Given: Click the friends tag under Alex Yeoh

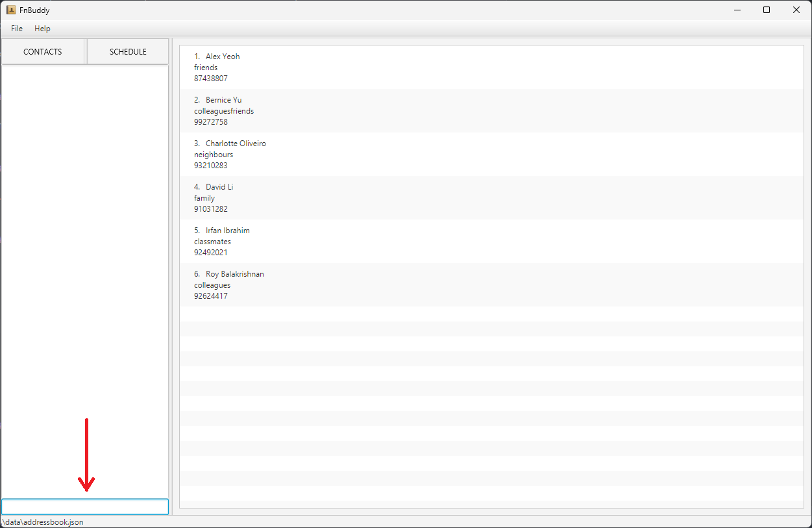Looking at the screenshot, I should 206,68.
